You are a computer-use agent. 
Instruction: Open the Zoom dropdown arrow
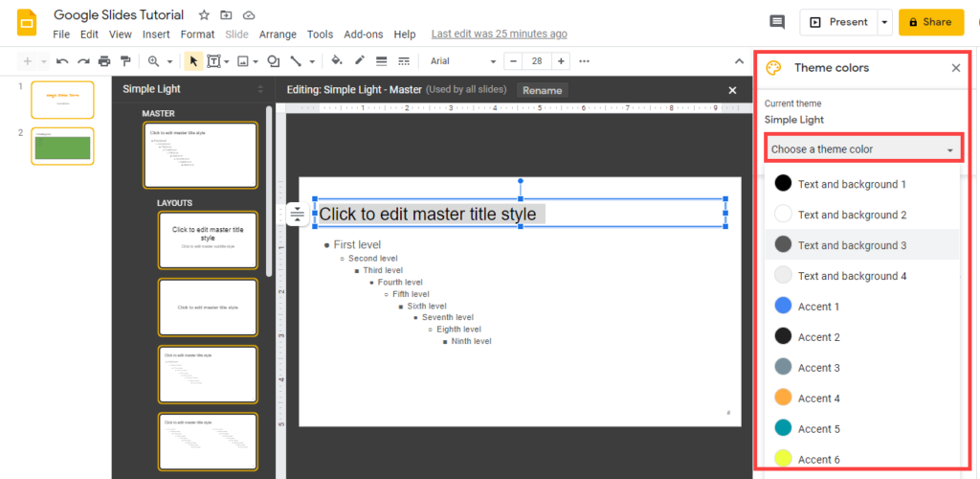point(169,61)
